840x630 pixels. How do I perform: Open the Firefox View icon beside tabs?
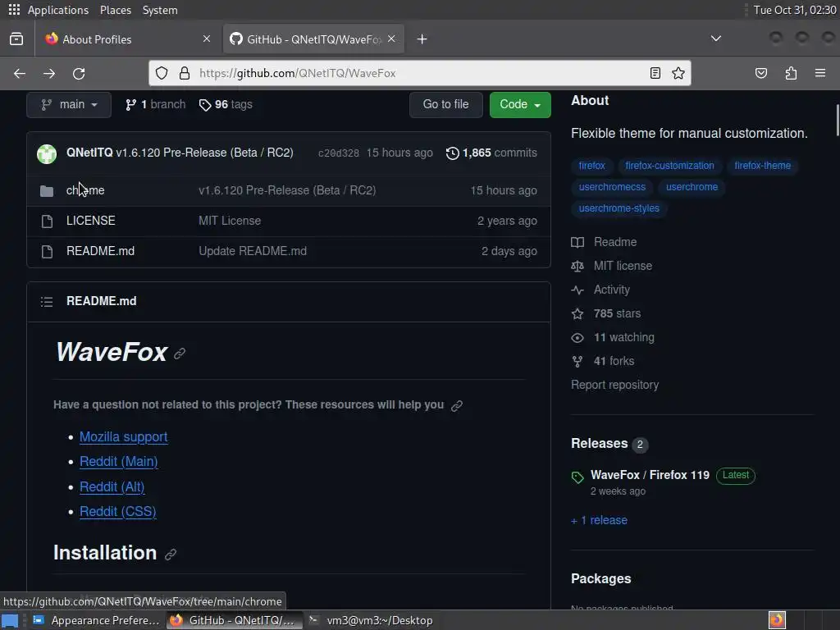pyautogui.click(x=16, y=39)
